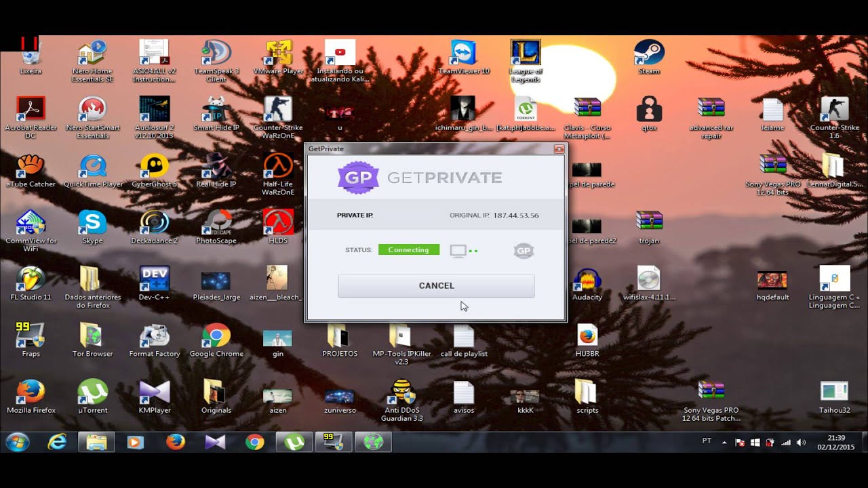Open CyberGhost 5 shortcut
The width and height of the screenshot is (868, 488).
[155, 171]
